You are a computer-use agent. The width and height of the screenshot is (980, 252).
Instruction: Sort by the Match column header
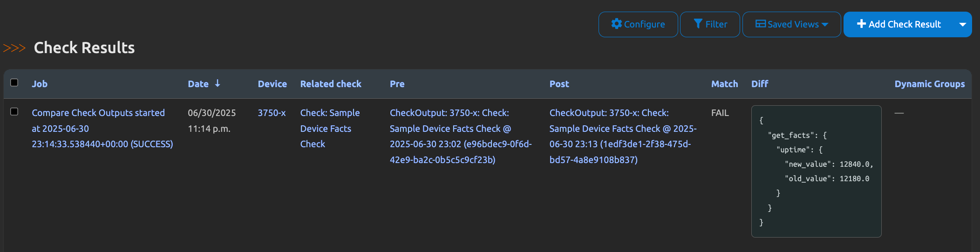click(x=724, y=84)
